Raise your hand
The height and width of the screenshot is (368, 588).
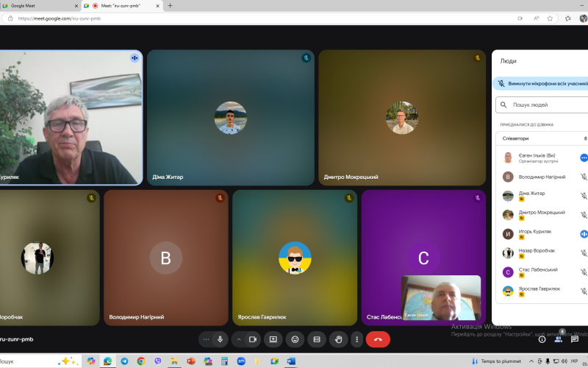339,339
